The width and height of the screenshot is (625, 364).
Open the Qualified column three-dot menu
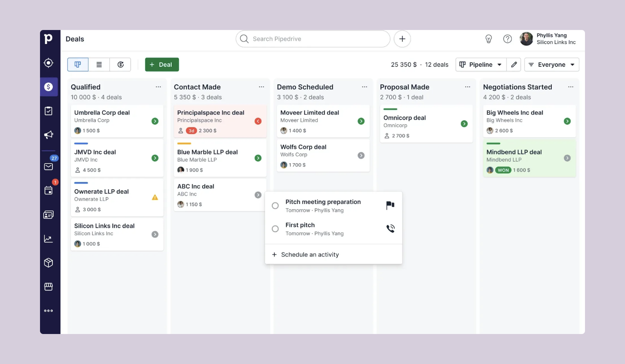pos(158,87)
